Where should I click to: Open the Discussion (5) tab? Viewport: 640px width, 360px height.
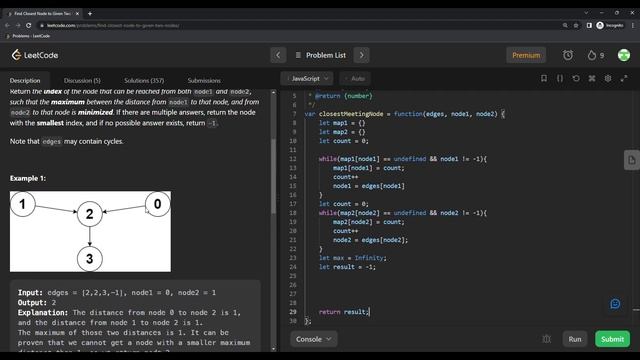click(82, 80)
